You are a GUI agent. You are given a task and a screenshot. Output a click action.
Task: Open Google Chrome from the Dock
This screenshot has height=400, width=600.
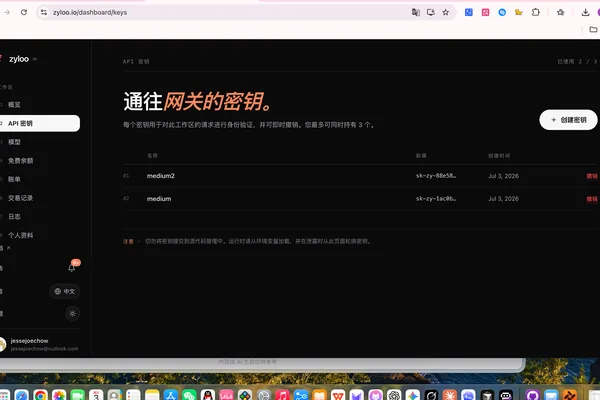tap(41, 395)
